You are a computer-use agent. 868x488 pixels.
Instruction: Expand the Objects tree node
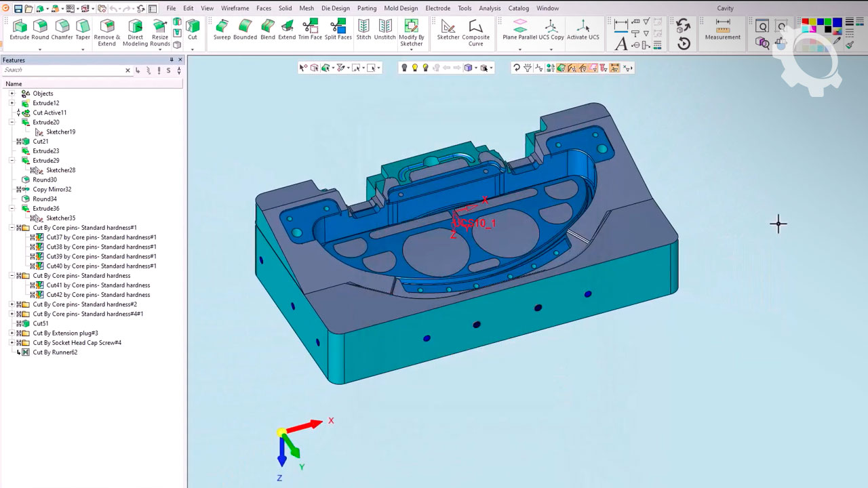pyautogui.click(x=12, y=94)
